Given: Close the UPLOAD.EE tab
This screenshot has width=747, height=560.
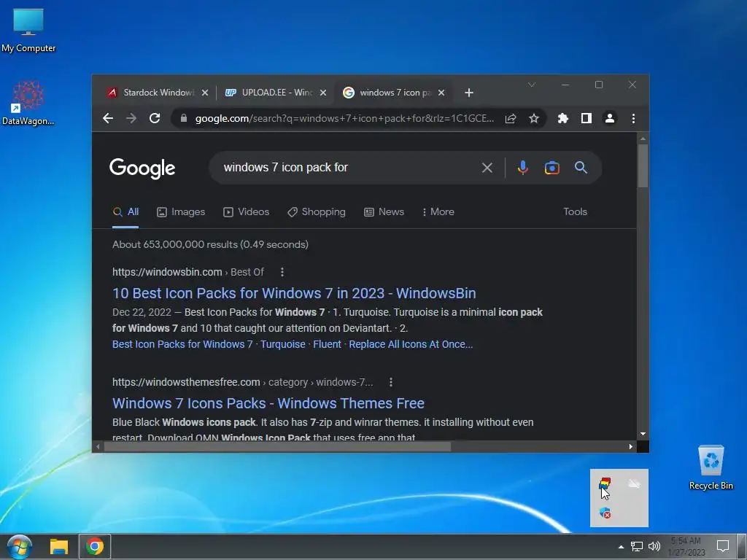Looking at the screenshot, I should [323, 93].
